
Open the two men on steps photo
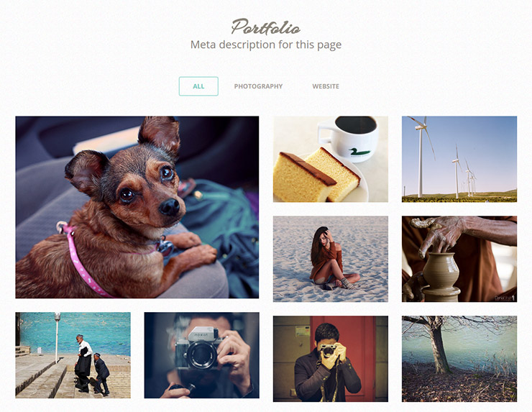pos(73,355)
